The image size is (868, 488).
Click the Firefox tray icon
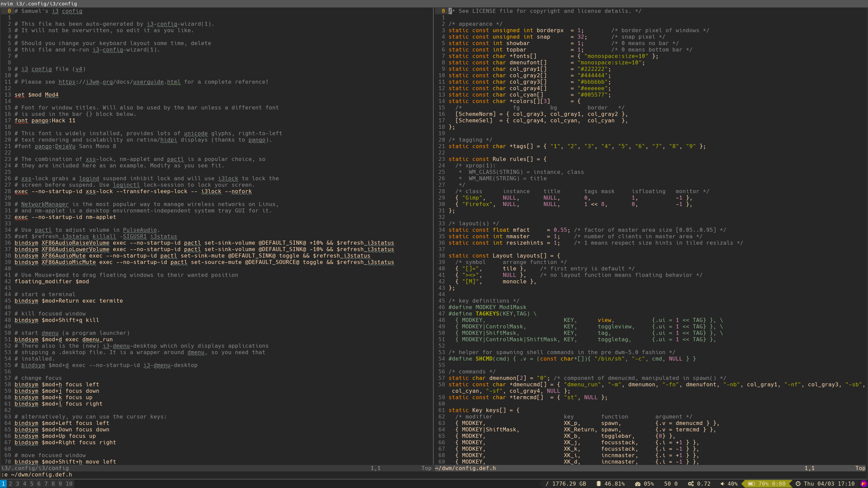click(863, 484)
